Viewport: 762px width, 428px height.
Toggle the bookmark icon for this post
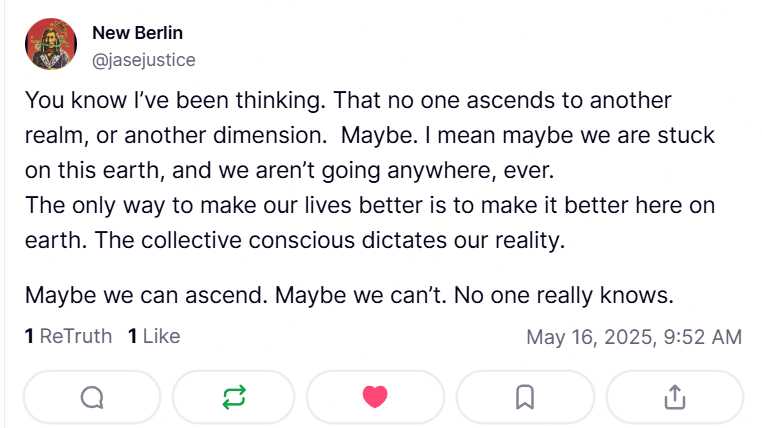click(x=524, y=397)
